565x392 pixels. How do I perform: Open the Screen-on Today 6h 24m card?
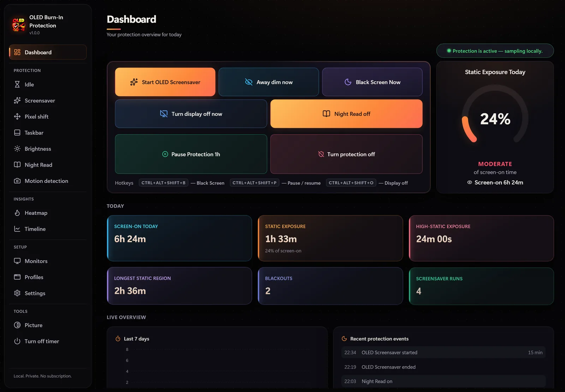[179, 238]
